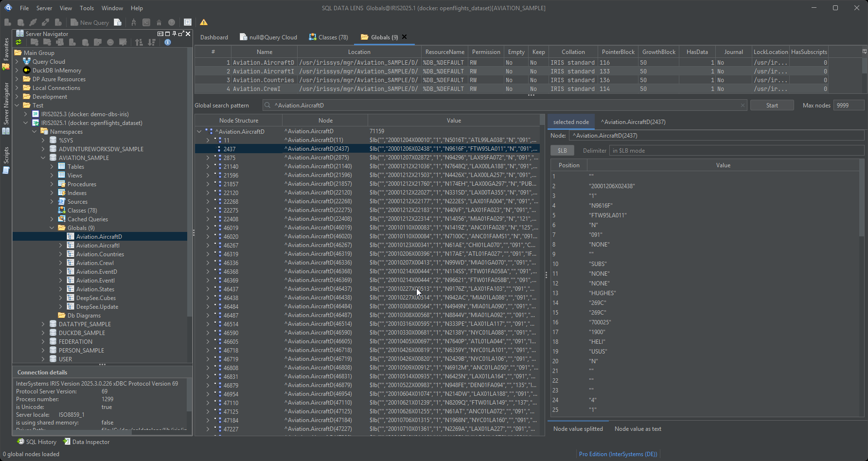Toggle the pin icon of Server Navigator panel
This screenshot has height=461, width=868.
coord(174,34)
